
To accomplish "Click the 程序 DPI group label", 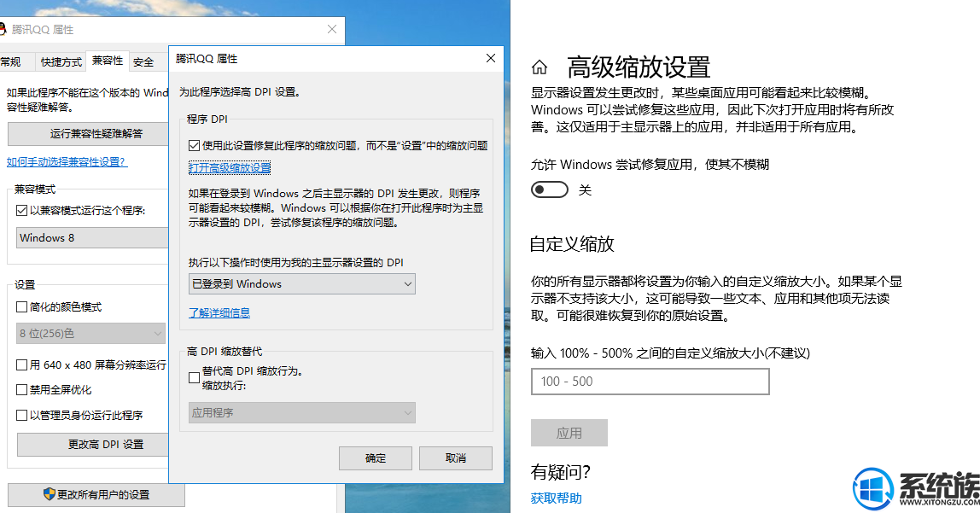I will 207,119.
